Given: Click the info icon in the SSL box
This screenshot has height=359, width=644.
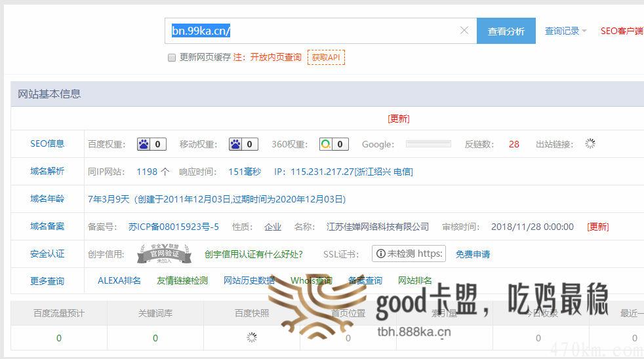Looking at the screenshot, I should pos(381,254).
